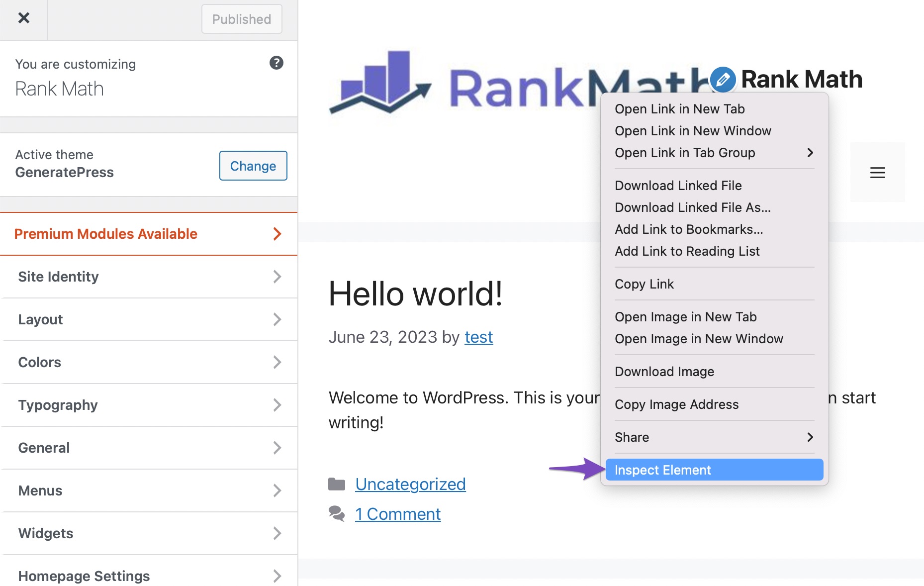Choose Download Linked File
924x586 pixels.
point(714,186)
